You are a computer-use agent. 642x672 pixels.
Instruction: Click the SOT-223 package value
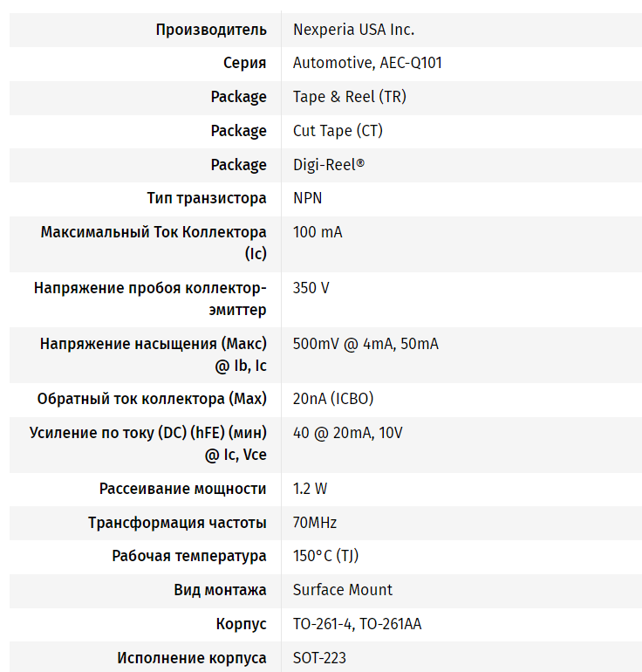click(x=319, y=658)
